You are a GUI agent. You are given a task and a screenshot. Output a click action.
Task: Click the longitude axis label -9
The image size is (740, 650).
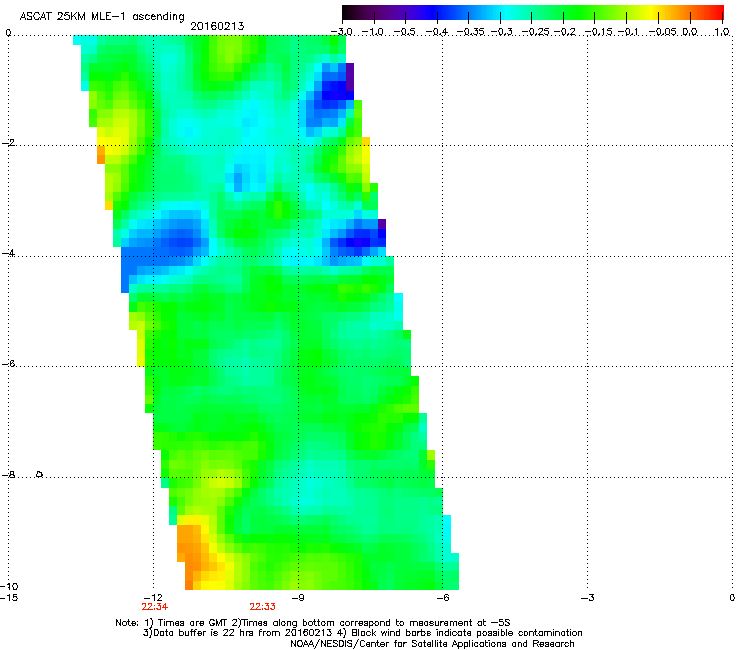click(298, 598)
